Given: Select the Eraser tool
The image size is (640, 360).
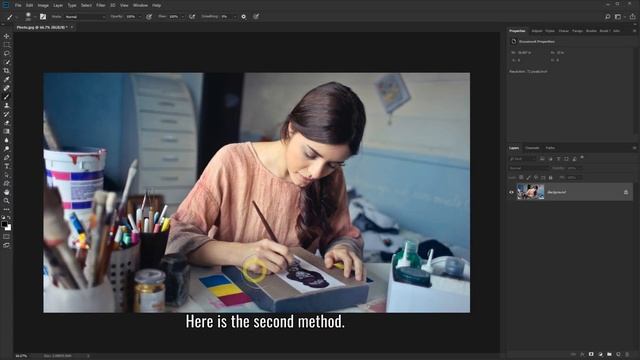Looking at the screenshot, I should [x=7, y=122].
